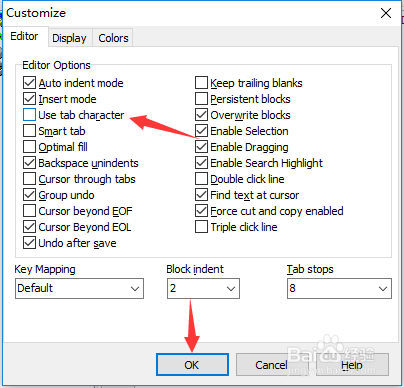Check Double click line

pos(201,179)
